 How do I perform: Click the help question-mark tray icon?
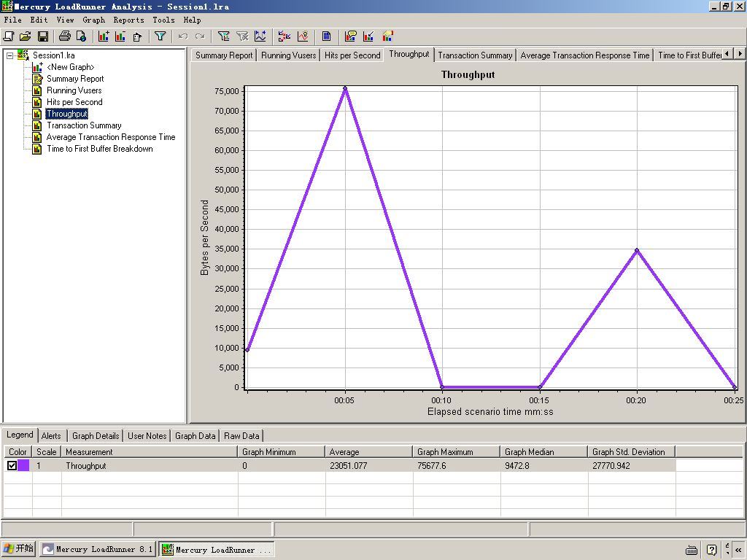click(x=711, y=550)
